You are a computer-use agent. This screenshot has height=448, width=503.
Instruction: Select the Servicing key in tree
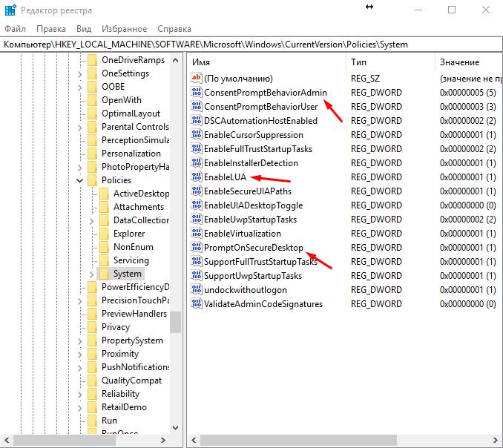tap(131, 260)
